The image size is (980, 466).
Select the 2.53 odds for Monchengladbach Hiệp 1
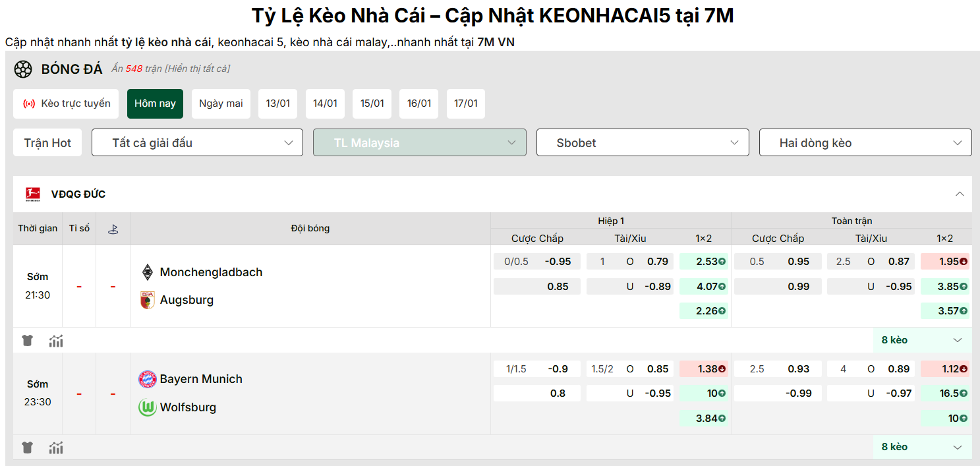point(704,261)
